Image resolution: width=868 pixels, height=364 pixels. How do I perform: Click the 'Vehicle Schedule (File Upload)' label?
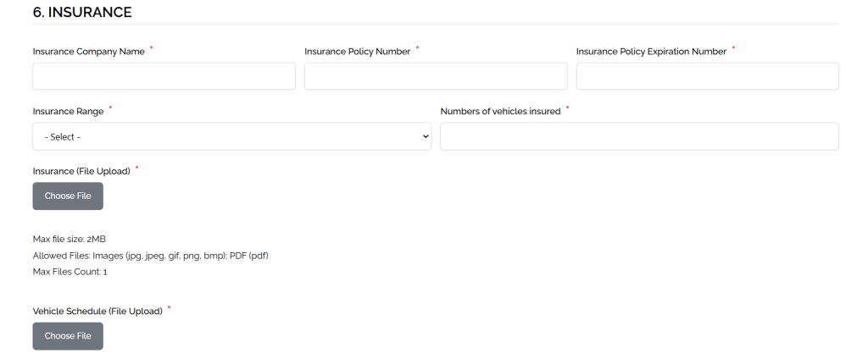(x=97, y=312)
